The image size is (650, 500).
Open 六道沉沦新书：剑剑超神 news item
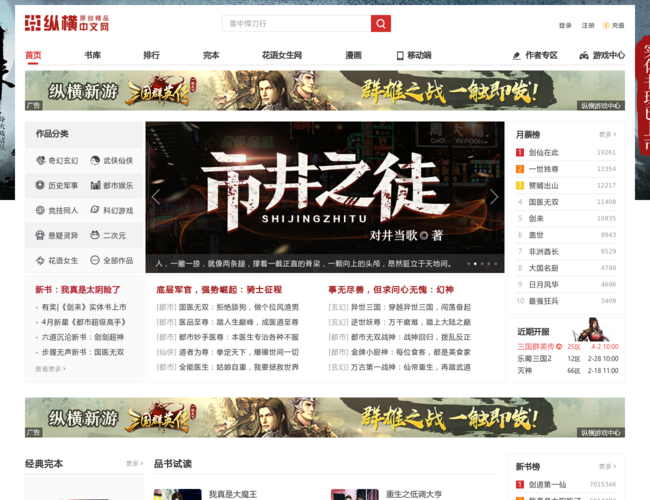pyautogui.click(x=82, y=337)
